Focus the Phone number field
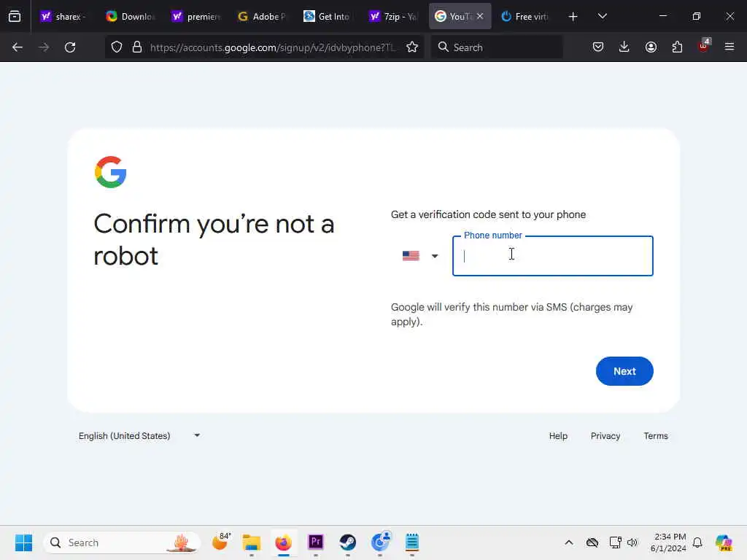Screen dimensions: 747x560 pos(553,256)
